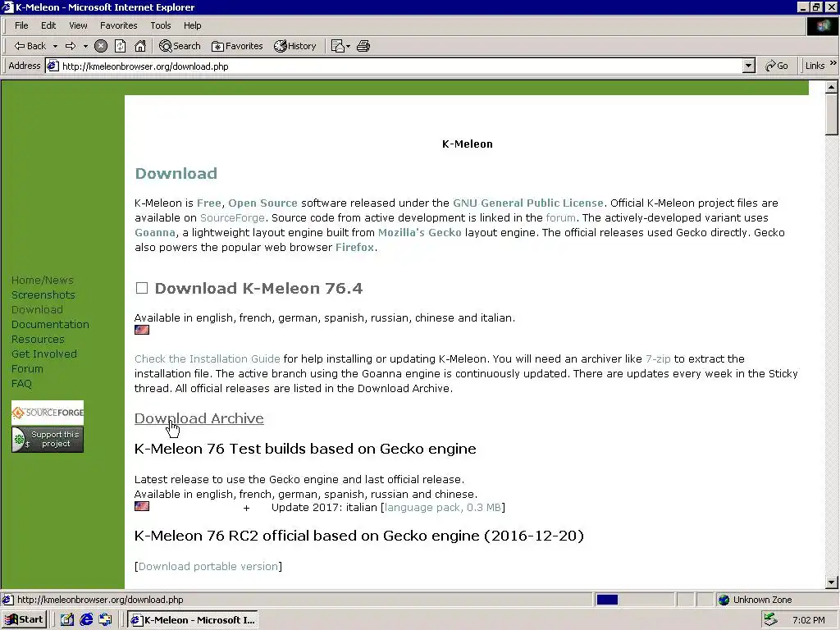Open the Search toolbar button

click(x=180, y=46)
